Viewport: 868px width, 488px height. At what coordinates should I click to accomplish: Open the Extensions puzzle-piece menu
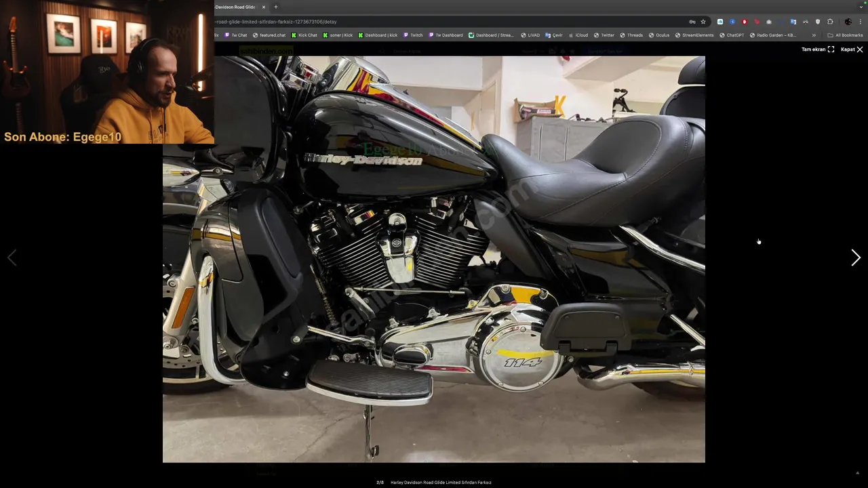830,22
